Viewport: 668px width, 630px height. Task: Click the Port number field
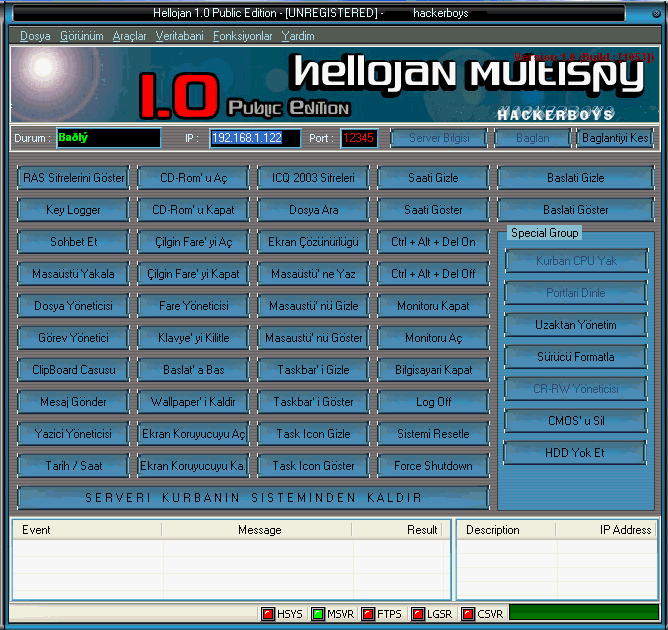coord(358,138)
